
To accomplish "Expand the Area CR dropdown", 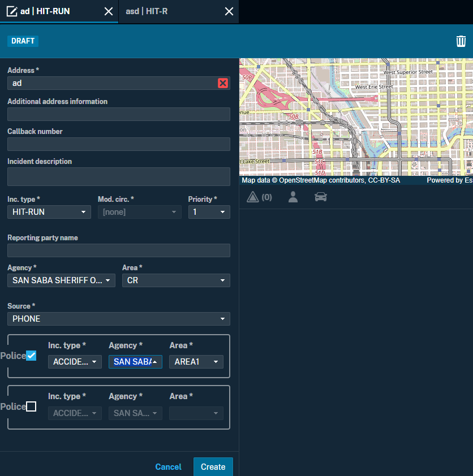I will pyautogui.click(x=175, y=280).
